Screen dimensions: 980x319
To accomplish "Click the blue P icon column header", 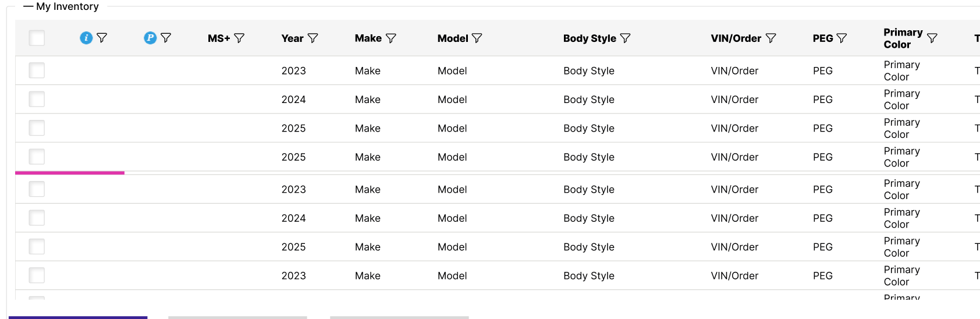I will tap(150, 38).
